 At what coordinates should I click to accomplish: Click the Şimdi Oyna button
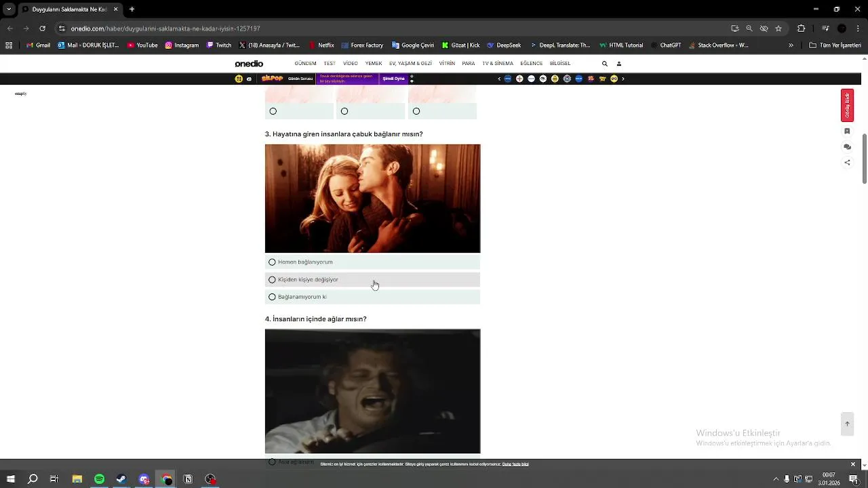(393, 79)
